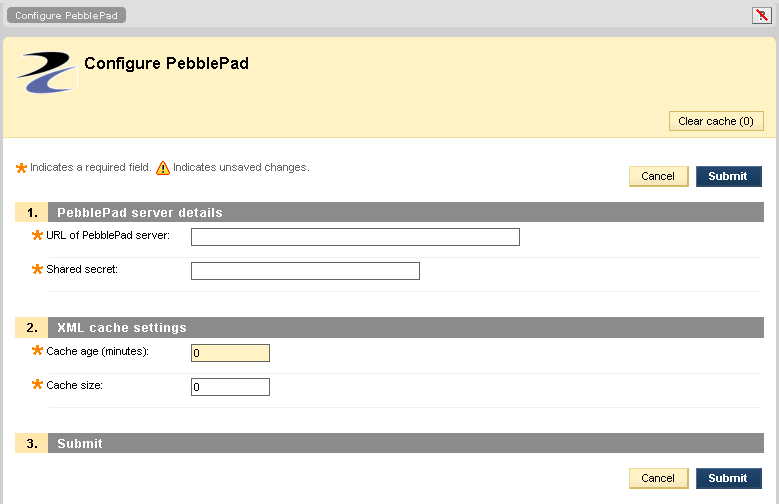Click 'Indicates a required field.' text

coord(90,168)
